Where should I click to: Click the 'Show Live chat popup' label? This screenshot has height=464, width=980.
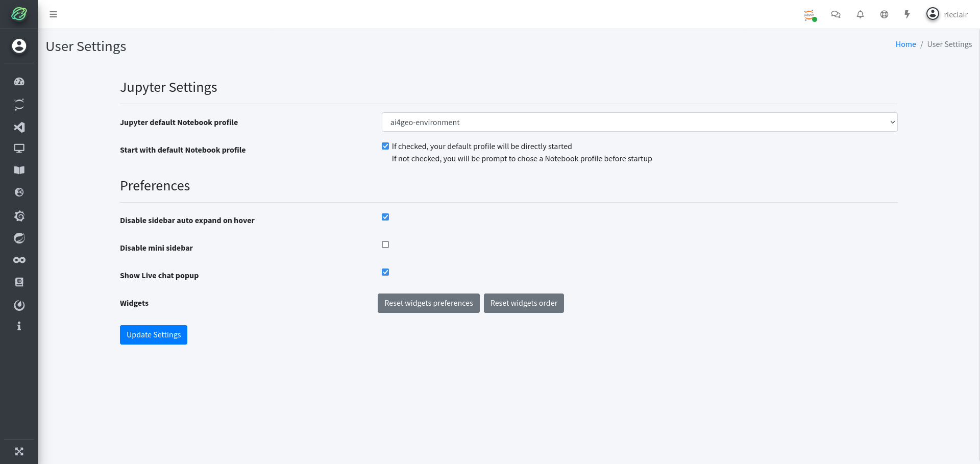159,276
